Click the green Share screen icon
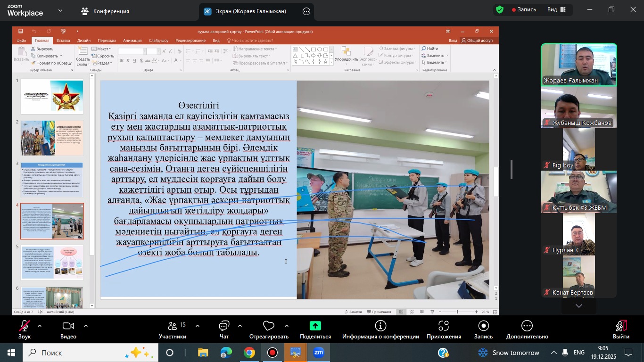This screenshot has width=644, height=362. click(315, 326)
